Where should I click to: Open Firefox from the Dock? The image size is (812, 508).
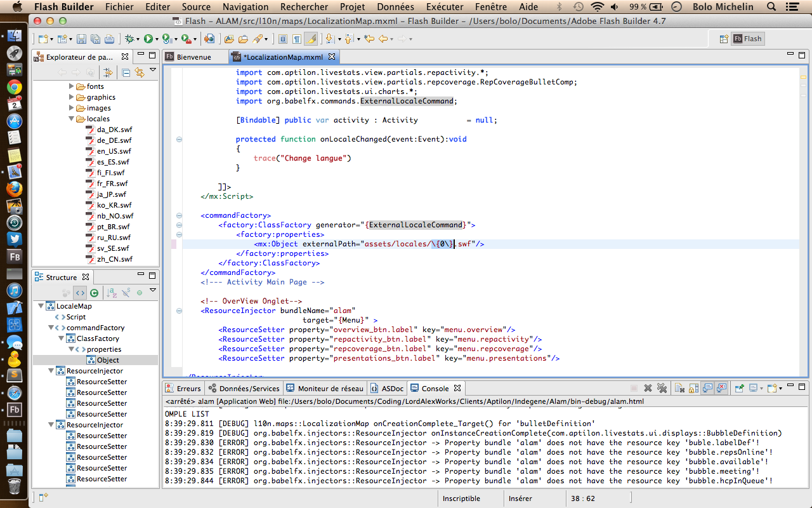[x=14, y=189]
